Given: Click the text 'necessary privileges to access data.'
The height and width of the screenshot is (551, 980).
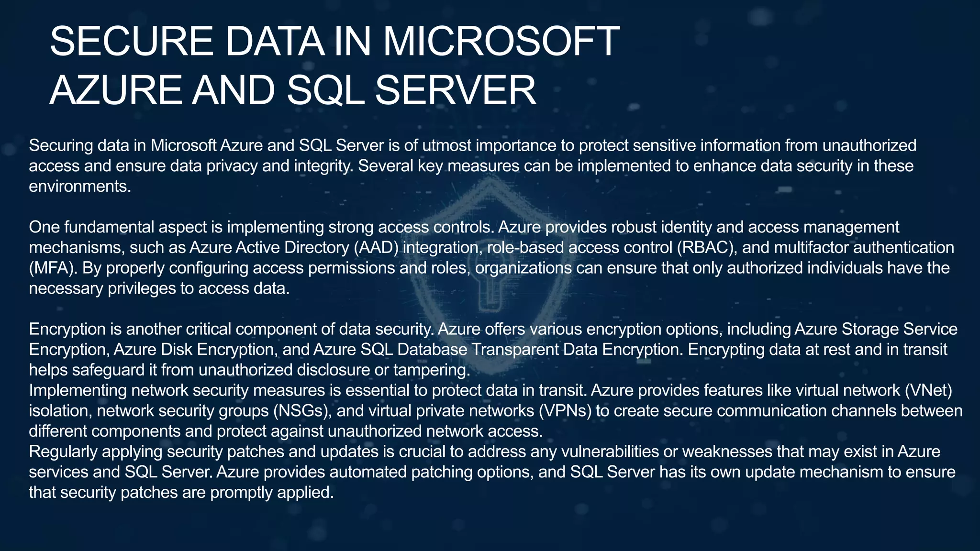Looking at the screenshot, I should (159, 288).
